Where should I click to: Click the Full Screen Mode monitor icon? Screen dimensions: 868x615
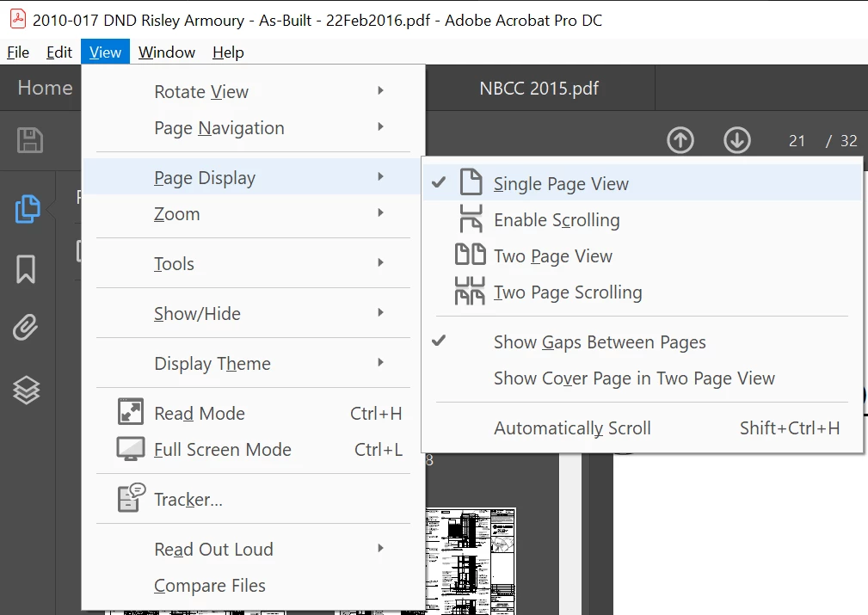131,449
